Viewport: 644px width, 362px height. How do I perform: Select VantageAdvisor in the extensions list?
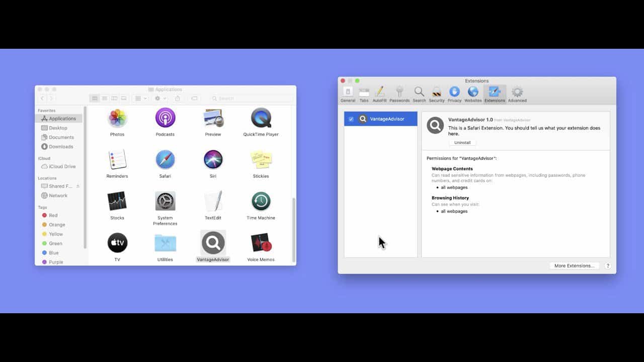(x=381, y=119)
